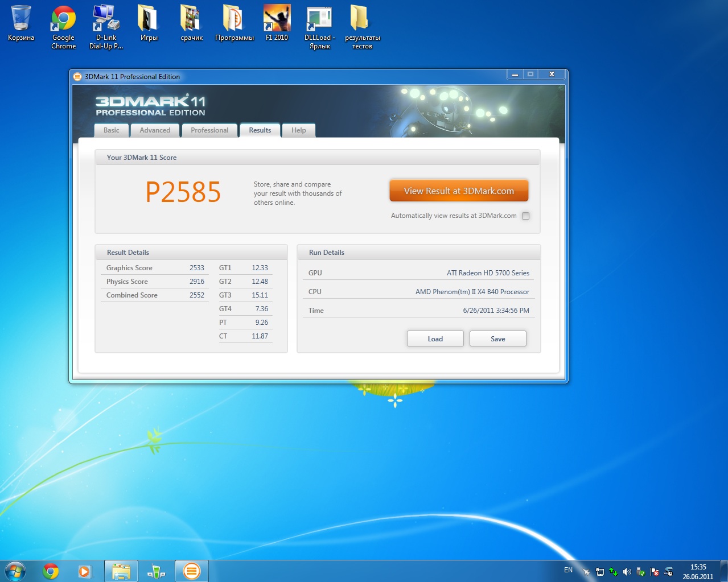Click the PT value 9.26
728x582 pixels.
coord(262,323)
